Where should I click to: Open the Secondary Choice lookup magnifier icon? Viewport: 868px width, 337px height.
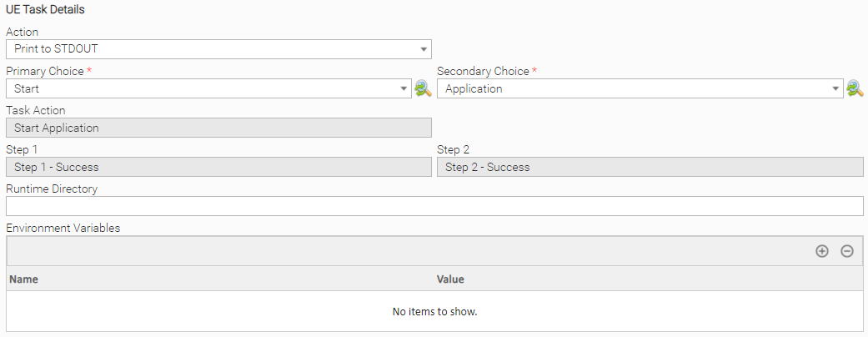click(854, 88)
